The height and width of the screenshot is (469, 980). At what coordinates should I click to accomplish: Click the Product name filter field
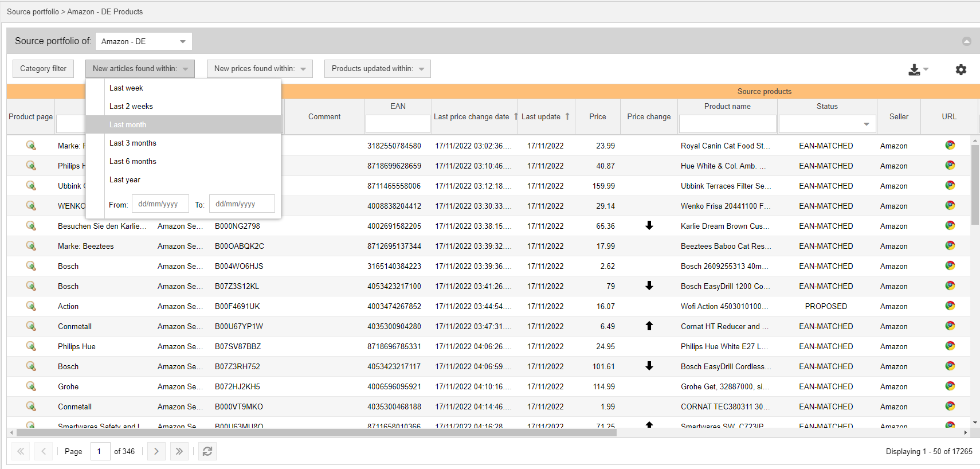click(727, 124)
